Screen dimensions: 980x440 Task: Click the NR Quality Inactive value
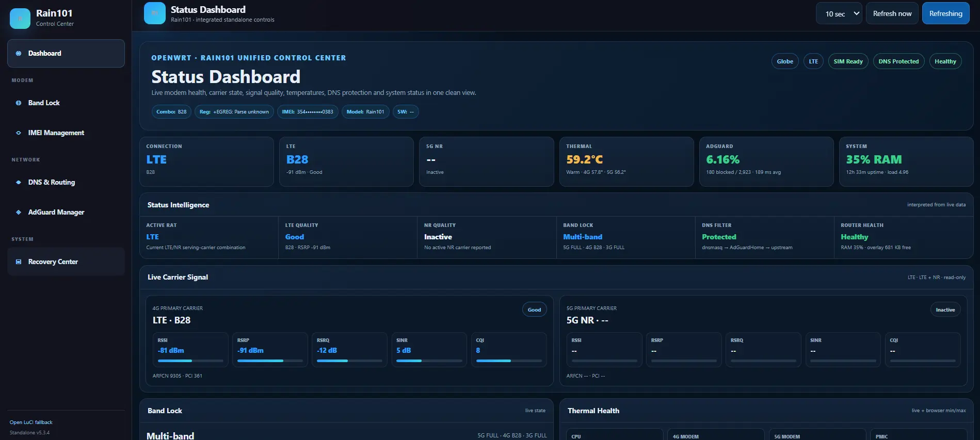[438, 237]
